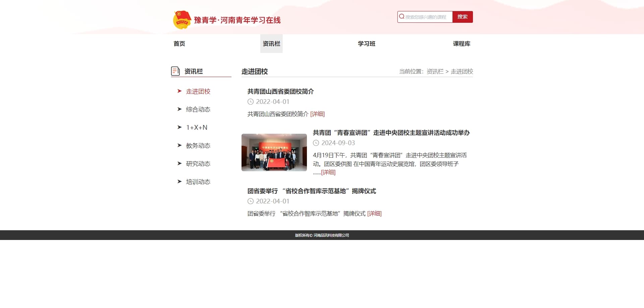The height and width of the screenshot is (308, 644).
Task: Go to the 首页 navigation tab
Action: tap(179, 44)
